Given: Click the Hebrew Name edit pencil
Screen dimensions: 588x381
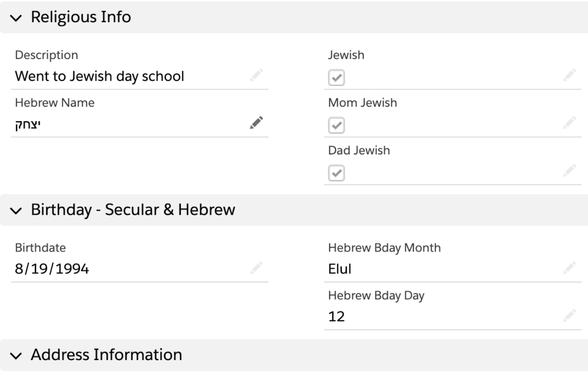Looking at the screenshot, I should (x=256, y=123).
